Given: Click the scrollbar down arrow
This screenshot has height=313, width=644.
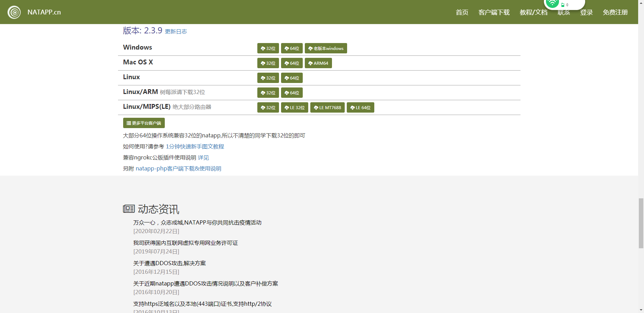Looking at the screenshot, I should tap(641, 310).
